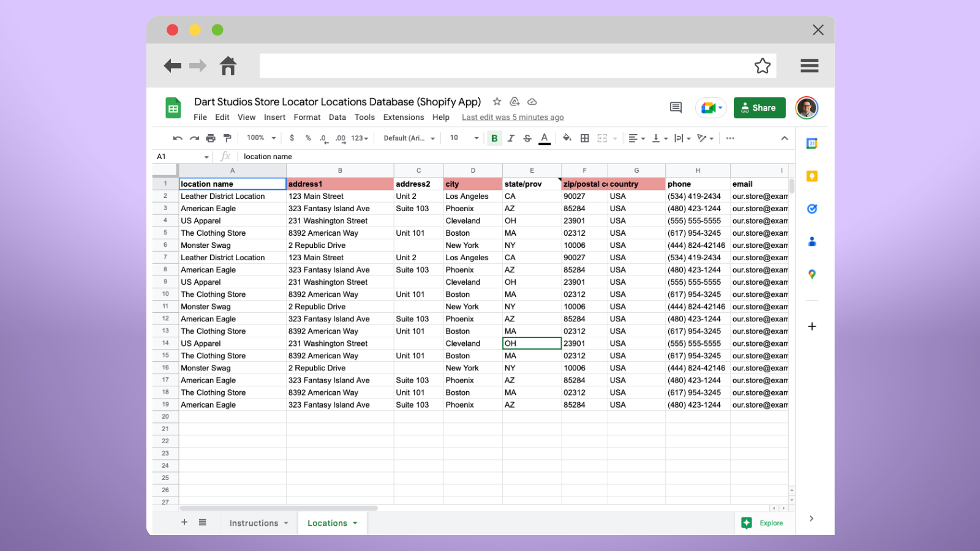Open Google Calendar from the side panel
This screenshot has width=980, height=551.
(x=812, y=143)
